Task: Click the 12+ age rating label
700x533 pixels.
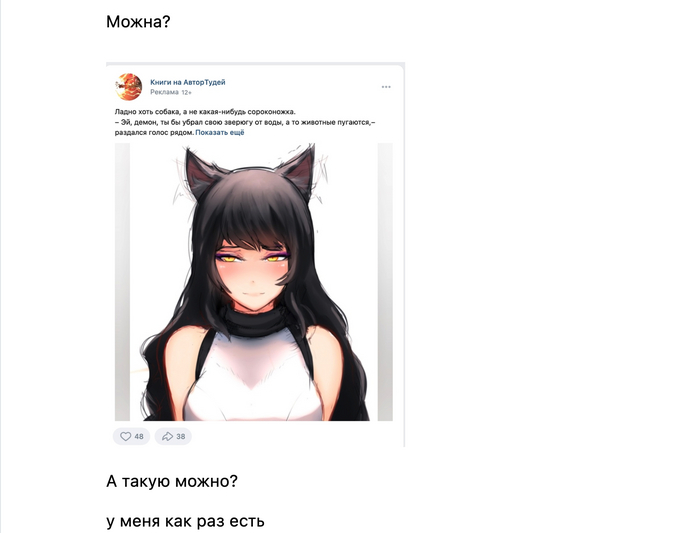Action: point(186,92)
